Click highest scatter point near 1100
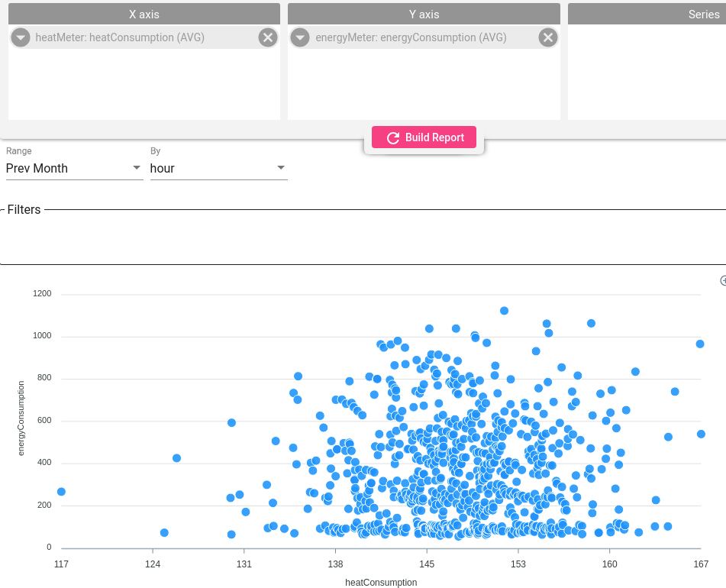The width and height of the screenshot is (726, 588). [x=504, y=311]
